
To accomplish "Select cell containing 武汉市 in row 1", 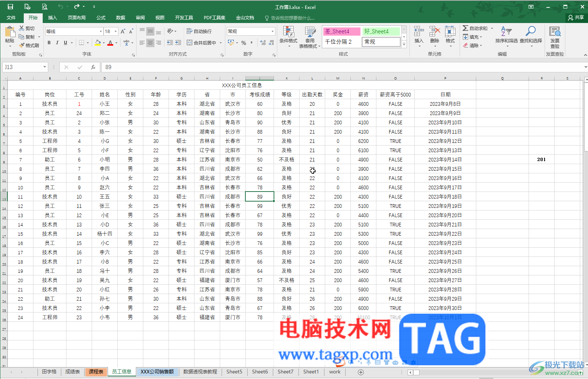I will click(233, 104).
